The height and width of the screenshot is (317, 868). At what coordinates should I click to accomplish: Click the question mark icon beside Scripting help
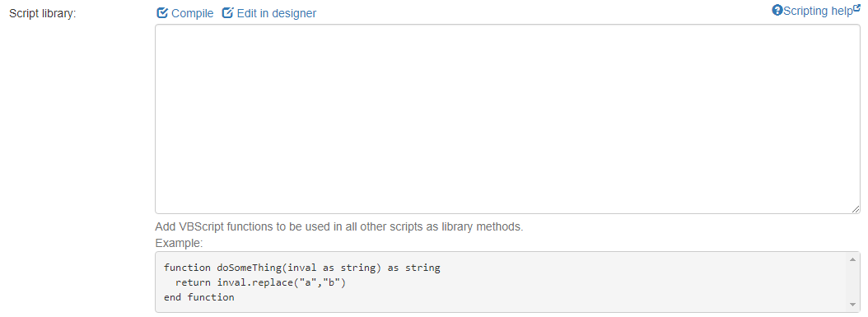tap(777, 10)
